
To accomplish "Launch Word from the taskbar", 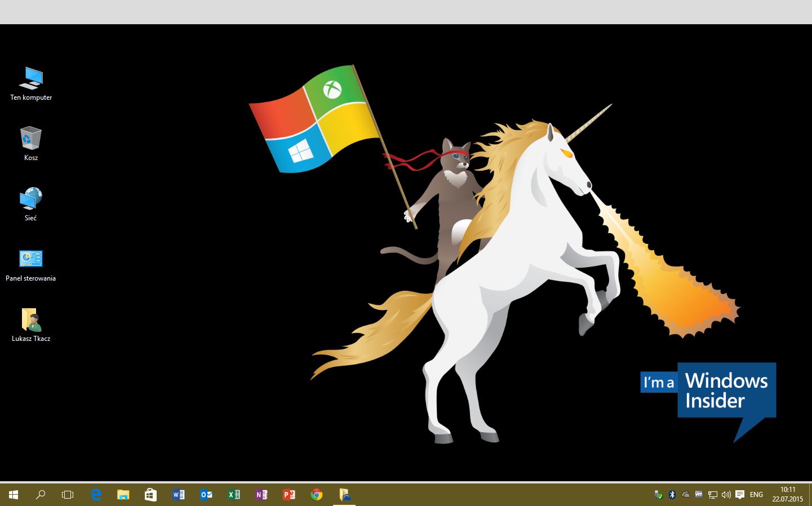I will (179, 495).
